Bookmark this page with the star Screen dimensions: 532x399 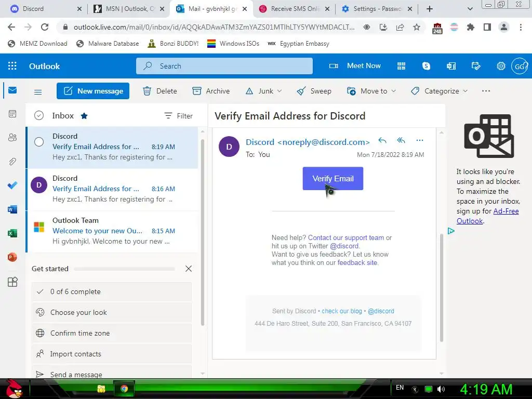pyautogui.click(x=417, y=27)
